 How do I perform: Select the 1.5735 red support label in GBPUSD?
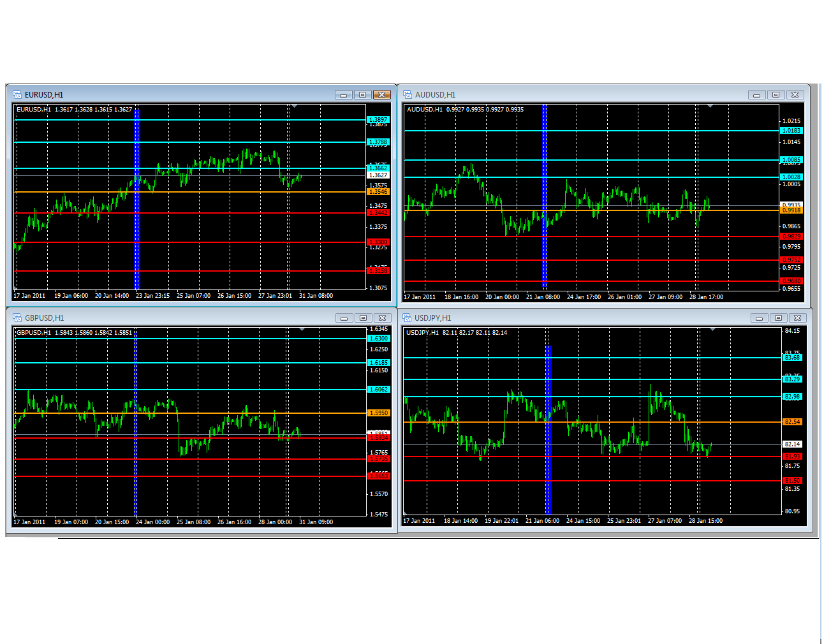(379, 458)
